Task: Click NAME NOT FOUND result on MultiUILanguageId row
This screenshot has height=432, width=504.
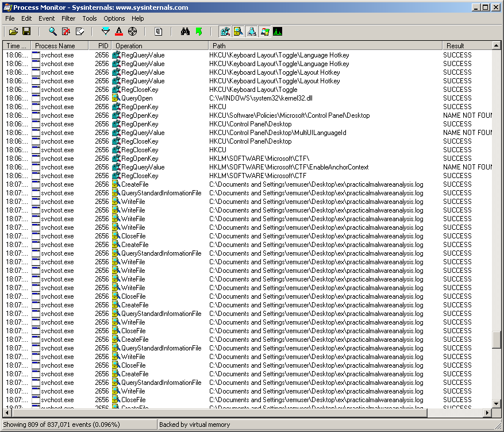Action: [467, 133]
